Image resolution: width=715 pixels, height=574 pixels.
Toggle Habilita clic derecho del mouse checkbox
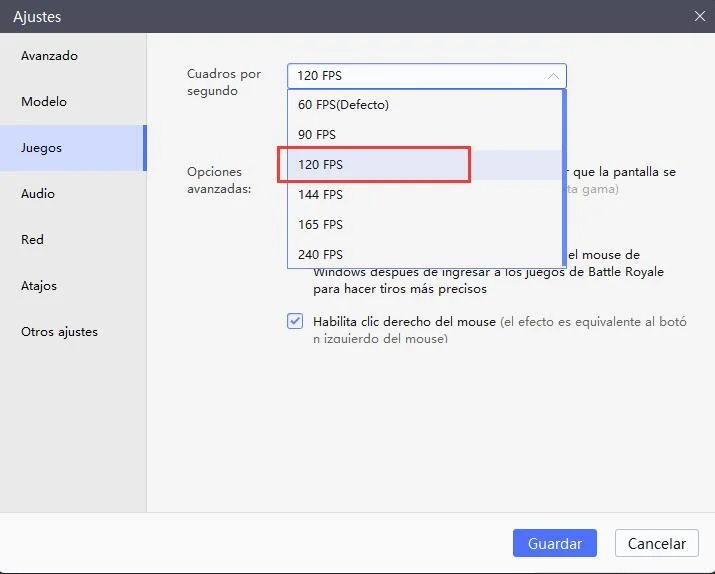(x=295, y=321)
